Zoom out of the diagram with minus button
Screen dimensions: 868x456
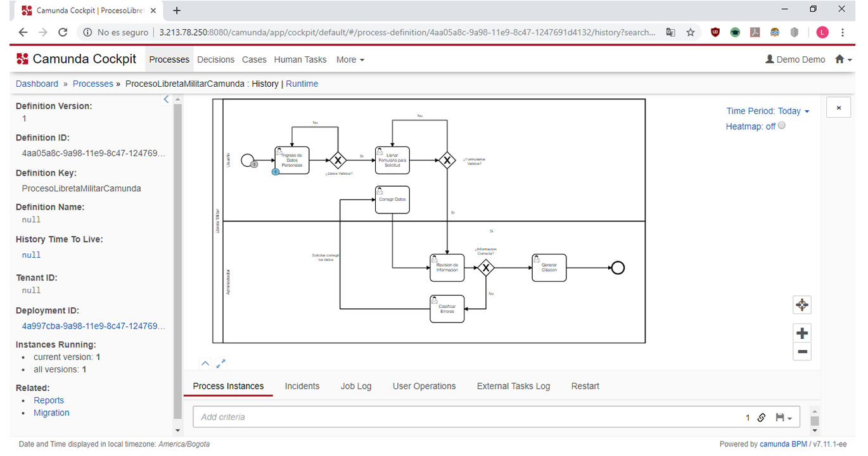click(802, 351)
